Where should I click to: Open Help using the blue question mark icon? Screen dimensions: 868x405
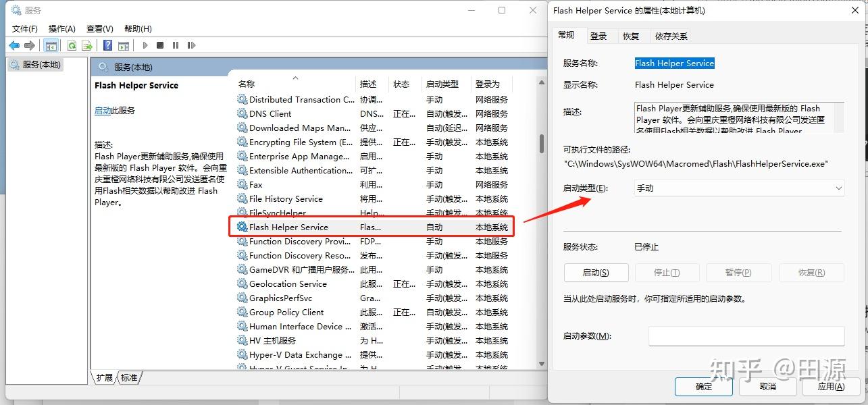point(107,45)
